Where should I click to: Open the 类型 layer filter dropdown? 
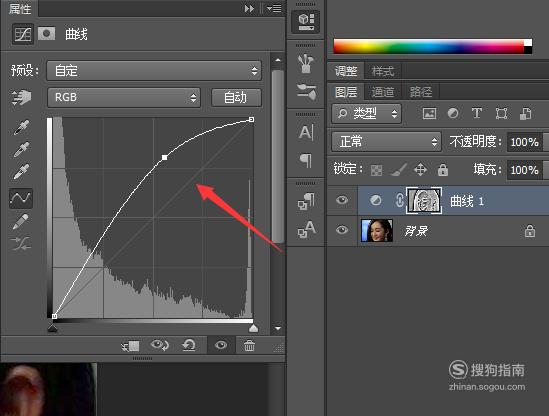(366, 113)
